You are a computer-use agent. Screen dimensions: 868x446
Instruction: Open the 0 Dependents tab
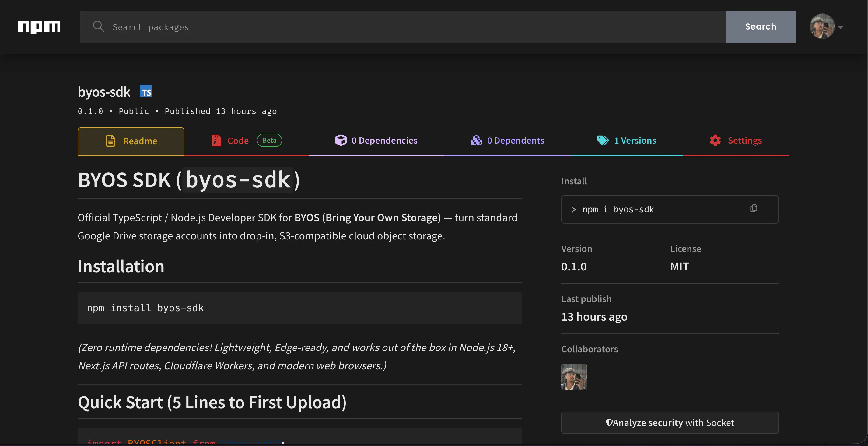point(507,141)
